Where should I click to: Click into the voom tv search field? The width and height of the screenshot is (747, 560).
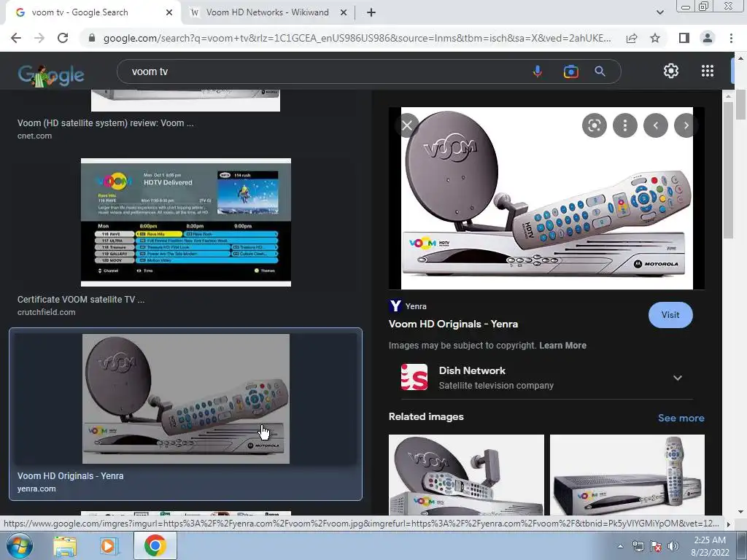pos(324,71)
